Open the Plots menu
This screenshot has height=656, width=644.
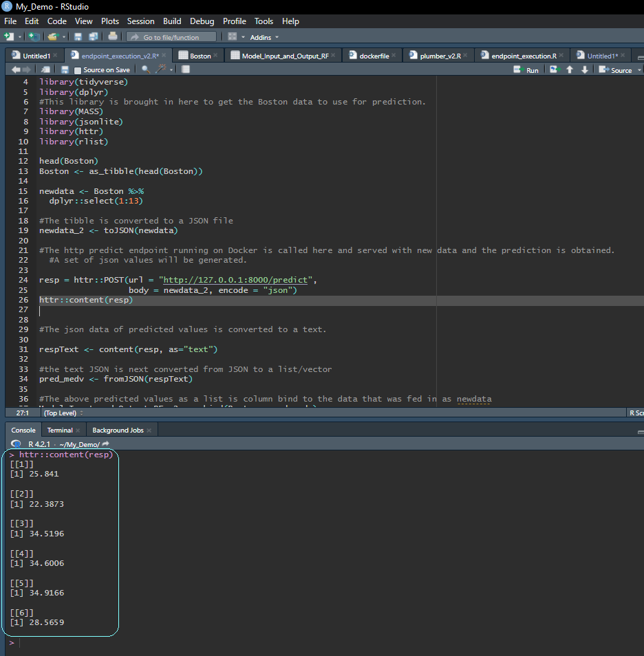click(109, 21)
